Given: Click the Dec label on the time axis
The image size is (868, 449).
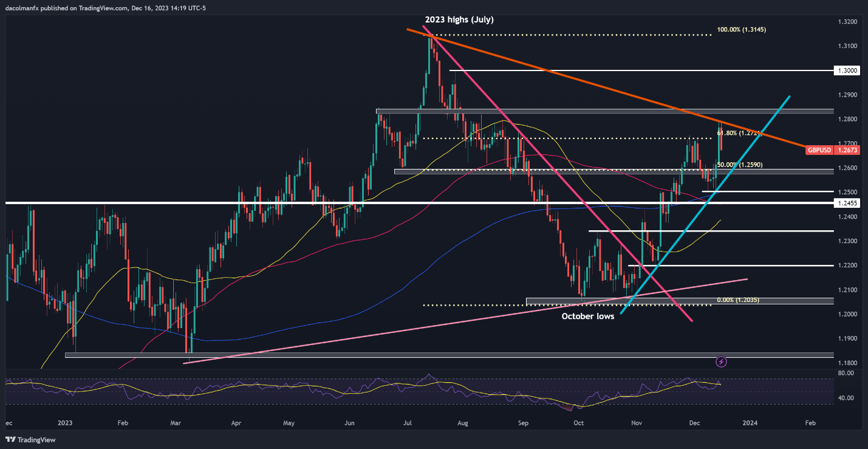Looking at the screenshot, I should pyautogui.click(x=695, y=422).
